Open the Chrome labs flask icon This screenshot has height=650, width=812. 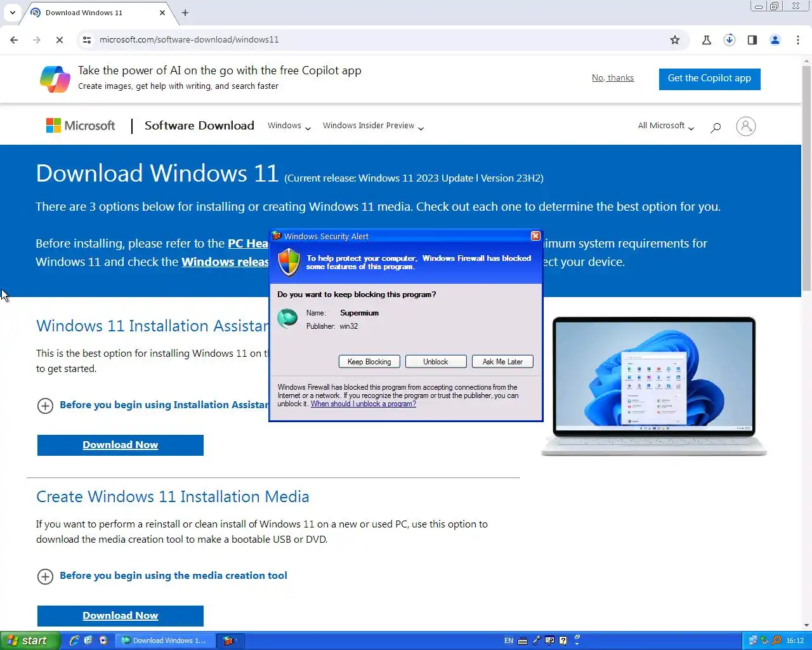click(707, 40)
